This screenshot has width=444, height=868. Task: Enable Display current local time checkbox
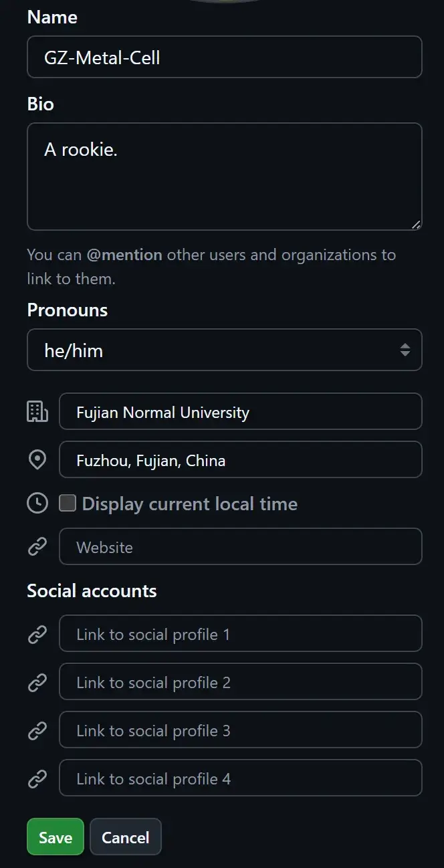coord(68,504)
